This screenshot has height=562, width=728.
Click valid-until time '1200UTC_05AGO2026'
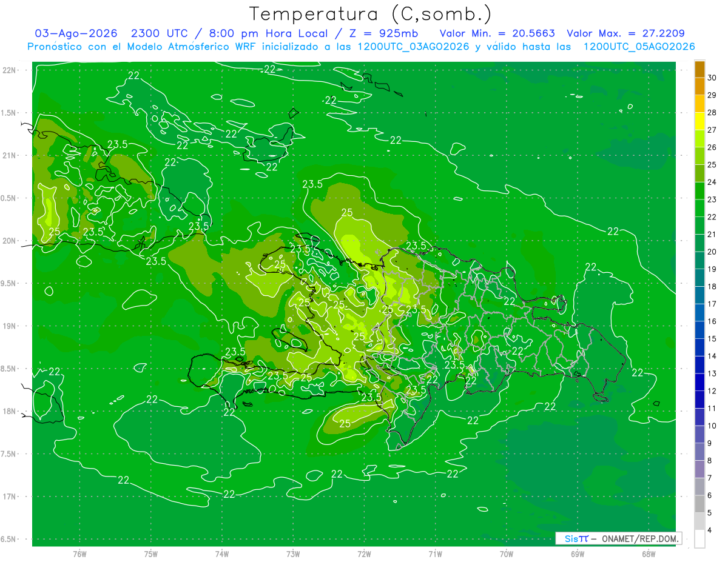coord(639,47)
